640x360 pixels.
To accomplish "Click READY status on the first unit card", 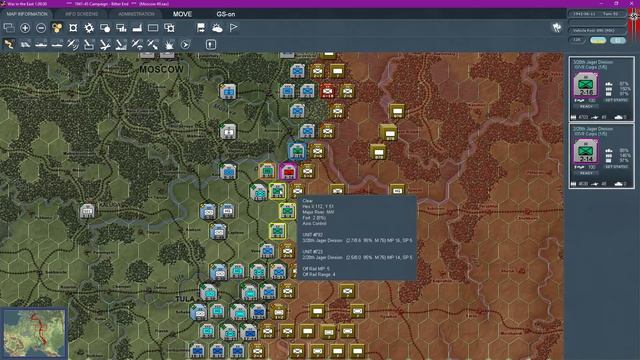I will (586, 107).
